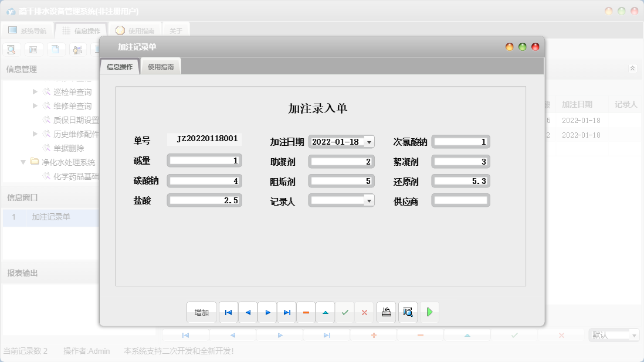Go to the next record
Image resolution: width=644 pixels, height=362 pixels.
(267, 313)
